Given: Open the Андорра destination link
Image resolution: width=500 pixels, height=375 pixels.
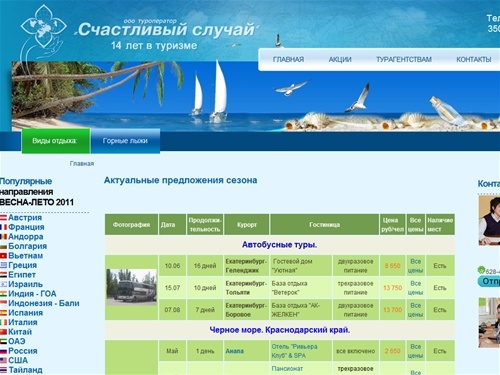Looking at the screenshot, I should pos(26,237).
